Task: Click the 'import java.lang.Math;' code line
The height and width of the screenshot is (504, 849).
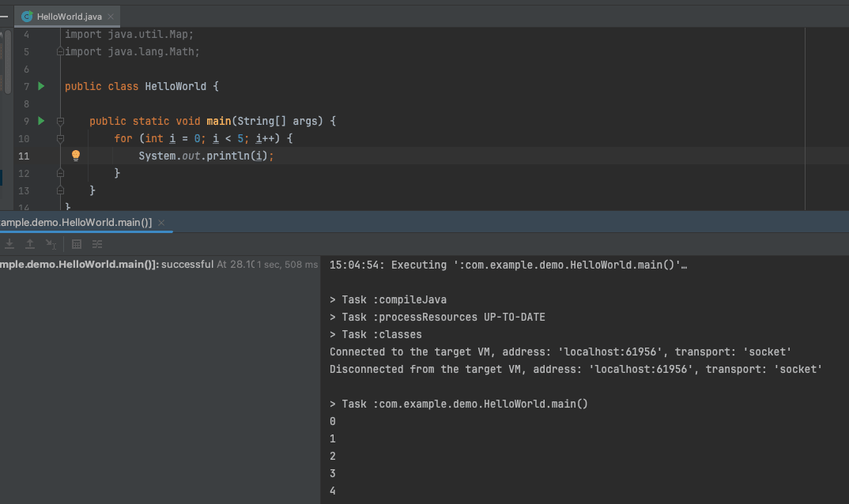Action: coord(132,51)
